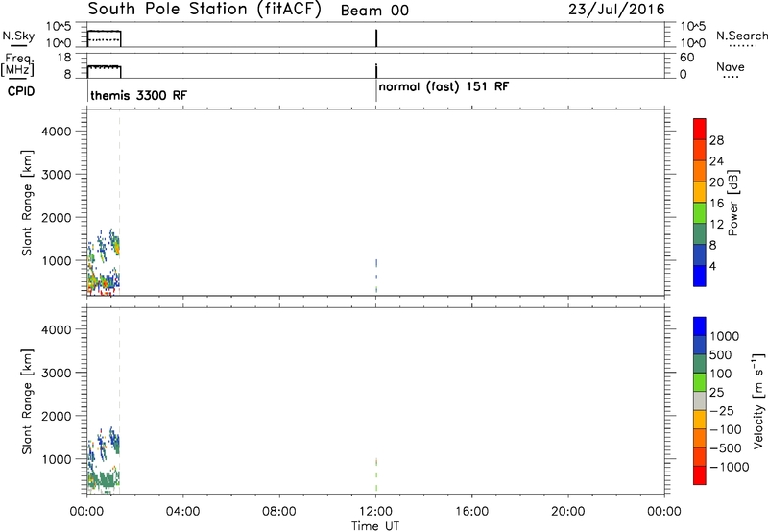Image resolution: width=768 pixels, height=532 pixels.
Task: Click the 12:00 UT echo marks in velocity panel
Action: point(376,474)
